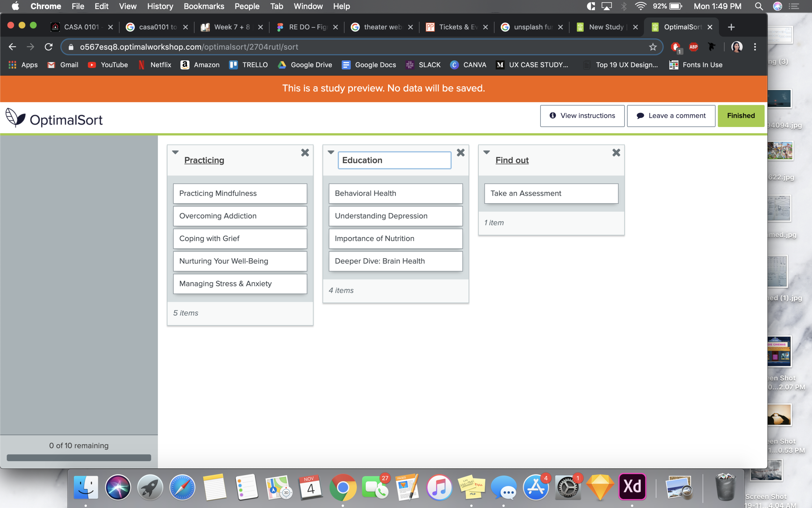Open the AdBlock Plus extension icon
The height and width of the screenshot is (508, 812).
693,47
